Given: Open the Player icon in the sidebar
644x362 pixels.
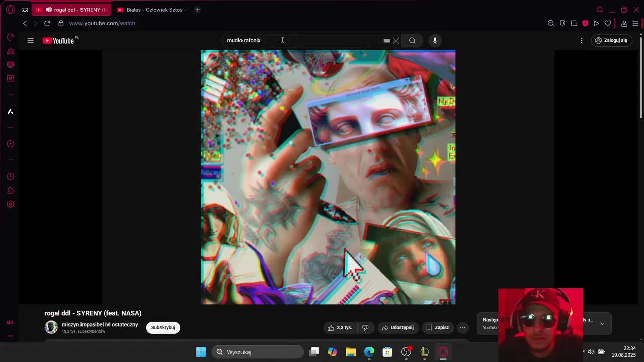Looking at the screenshot, I should click(x=10, y=144).
